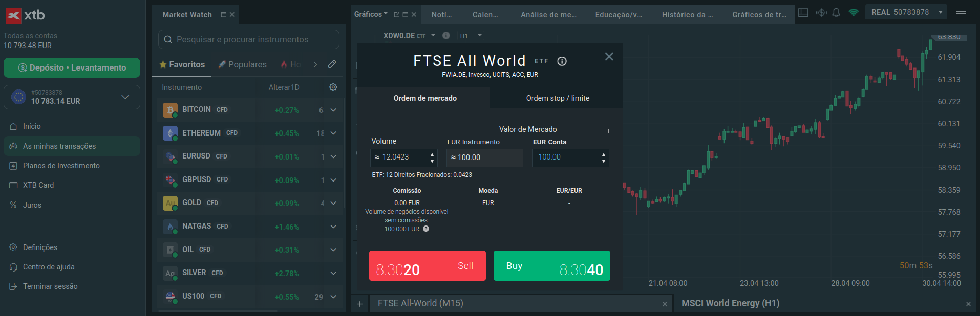The width and height of the screenshot is (980, 316).
Task: Open Histórico da ... tab
Action: pos(687,15)
